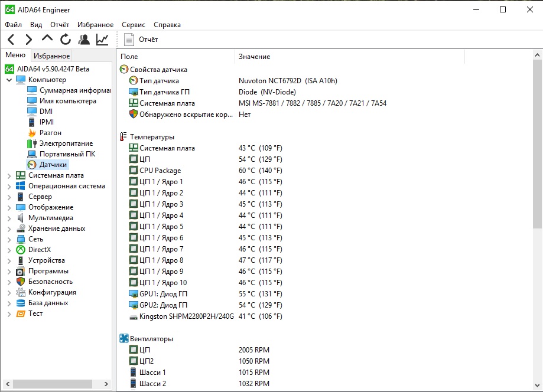This screenshot has height=392, width=543.
Task: Click the Хранение данных disk icon
Action: pyautogui.click(x=21, y=228)
